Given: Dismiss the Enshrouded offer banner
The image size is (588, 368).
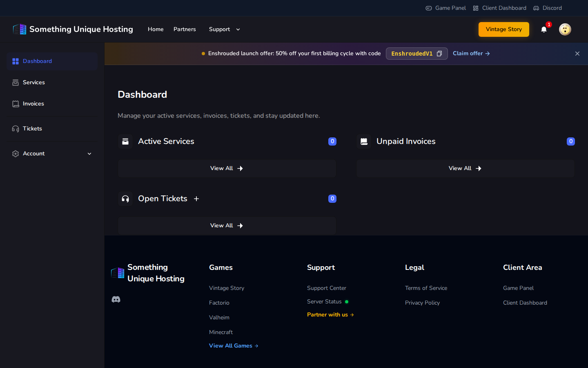Looking at the screenshot, I should coord(577,54).
